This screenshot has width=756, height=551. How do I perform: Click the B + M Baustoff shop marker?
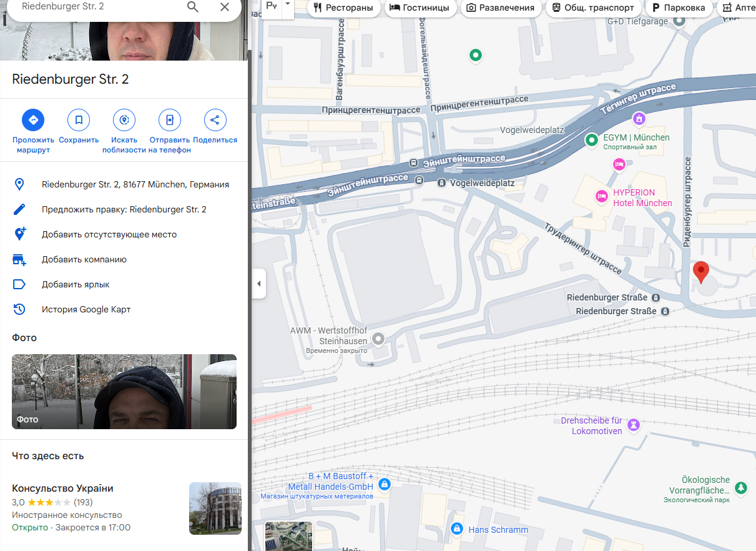385,484
